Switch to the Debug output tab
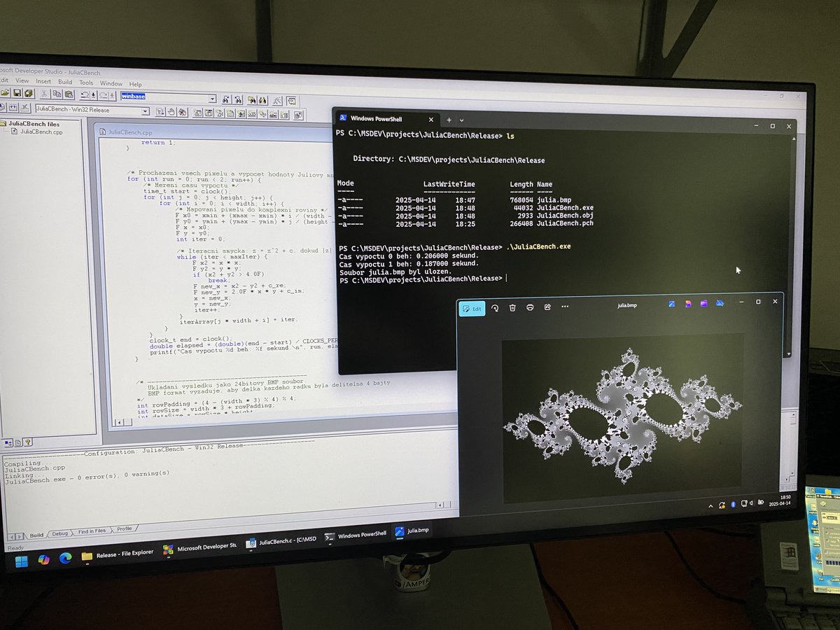Image resolution: width=840 pixels, height=630 pixels. click(x=60, y=533)
